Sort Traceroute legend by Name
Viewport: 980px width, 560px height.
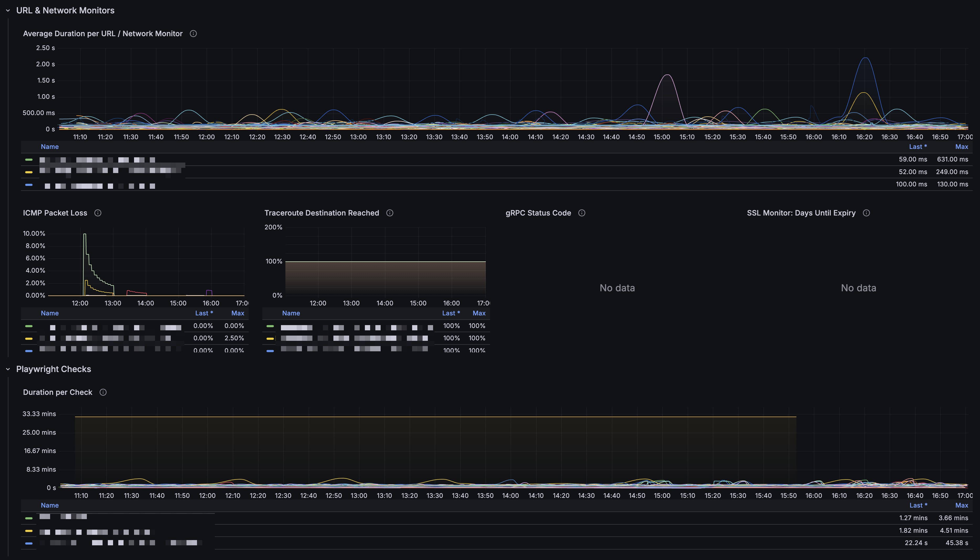pyautogui.click(x=291, y=314)
